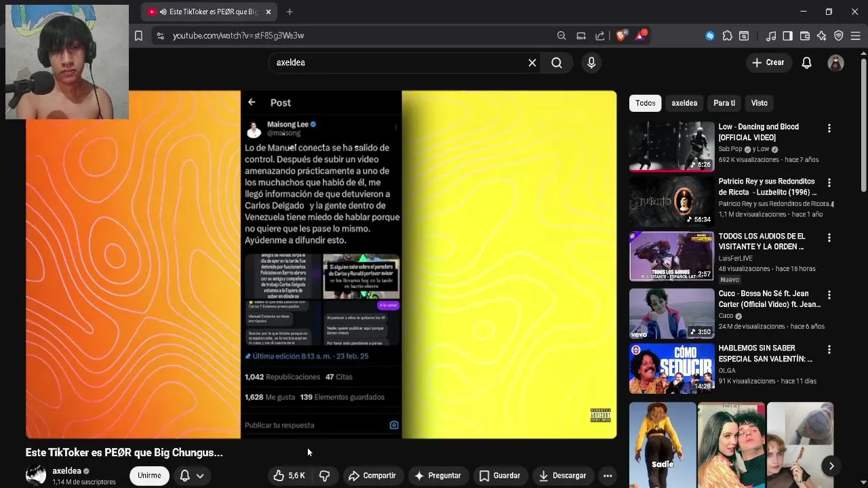The height and width of the screenshot is (488, 868).
Task: Select the axeldea filter chip
Action: tap(684, 103)
